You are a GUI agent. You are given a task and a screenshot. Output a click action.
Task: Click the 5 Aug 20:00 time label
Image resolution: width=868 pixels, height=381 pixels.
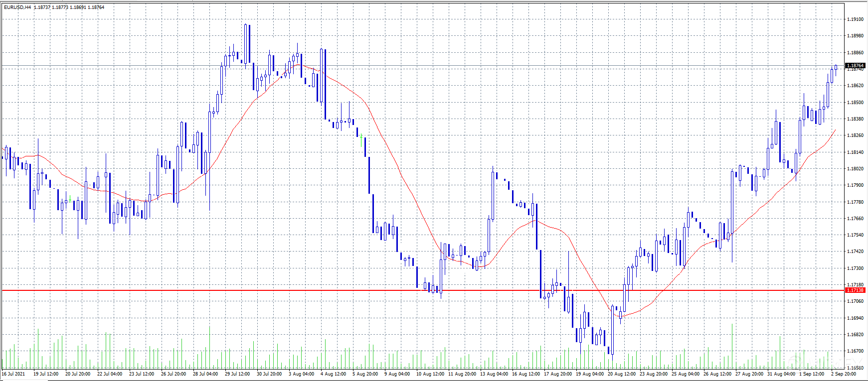coord(365,374)
